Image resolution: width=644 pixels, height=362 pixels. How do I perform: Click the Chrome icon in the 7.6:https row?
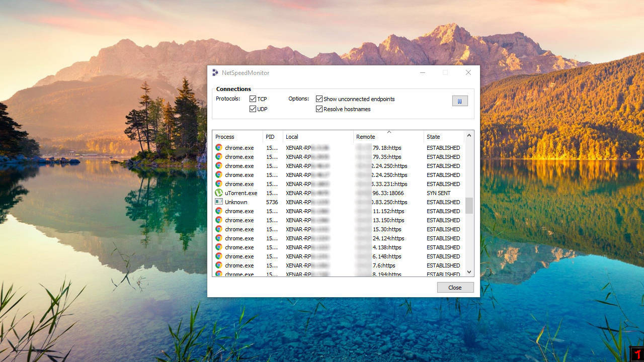pos(219,265)
